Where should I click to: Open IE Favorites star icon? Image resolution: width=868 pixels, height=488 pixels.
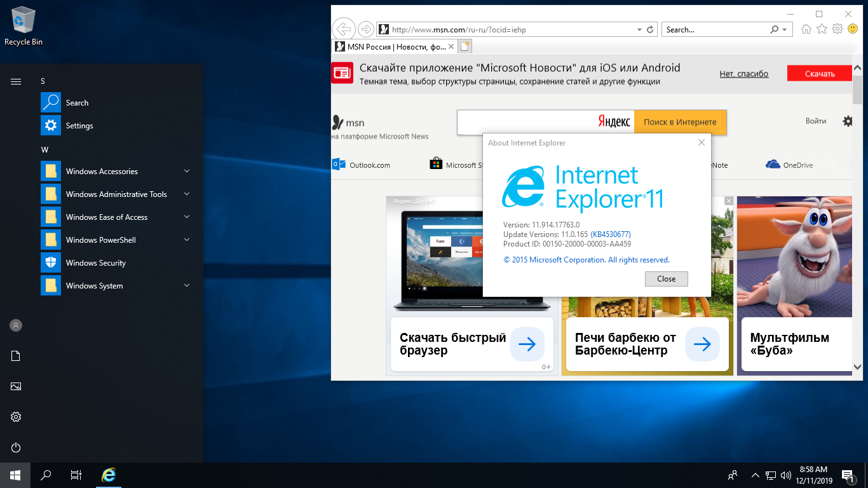coord(822,29)
